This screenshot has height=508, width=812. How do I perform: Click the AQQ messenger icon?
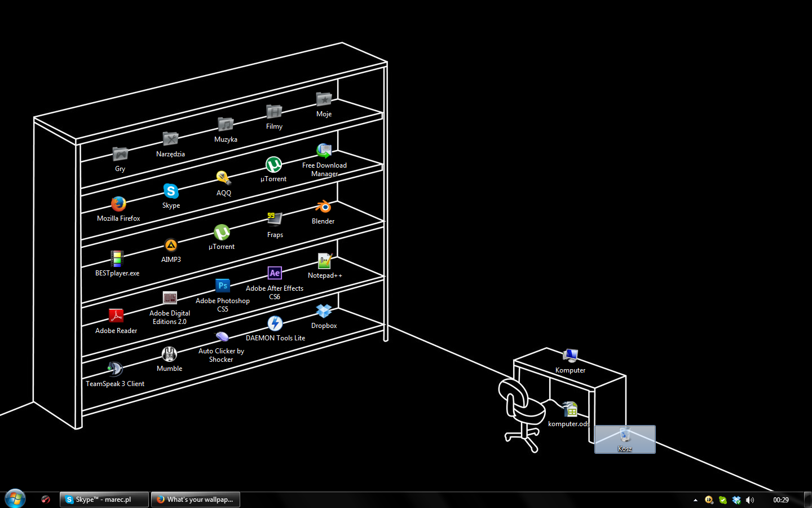click(x=224, y=178)
